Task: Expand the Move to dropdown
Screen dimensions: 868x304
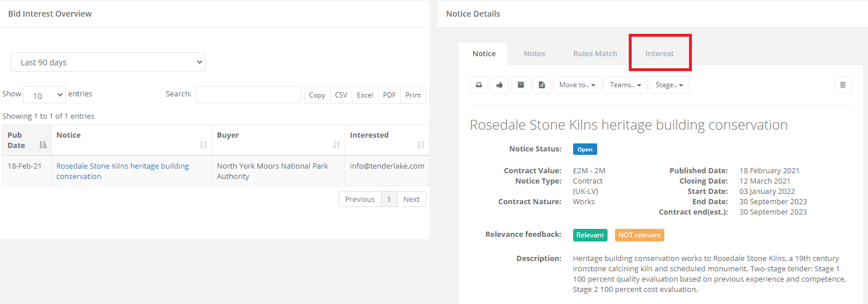Action: tap(577, 85)
